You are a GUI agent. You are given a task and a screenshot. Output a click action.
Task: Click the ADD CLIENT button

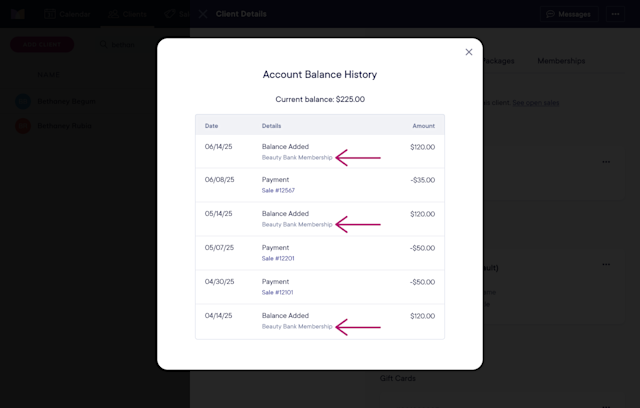pyautogui.click(x=42, y=44)
